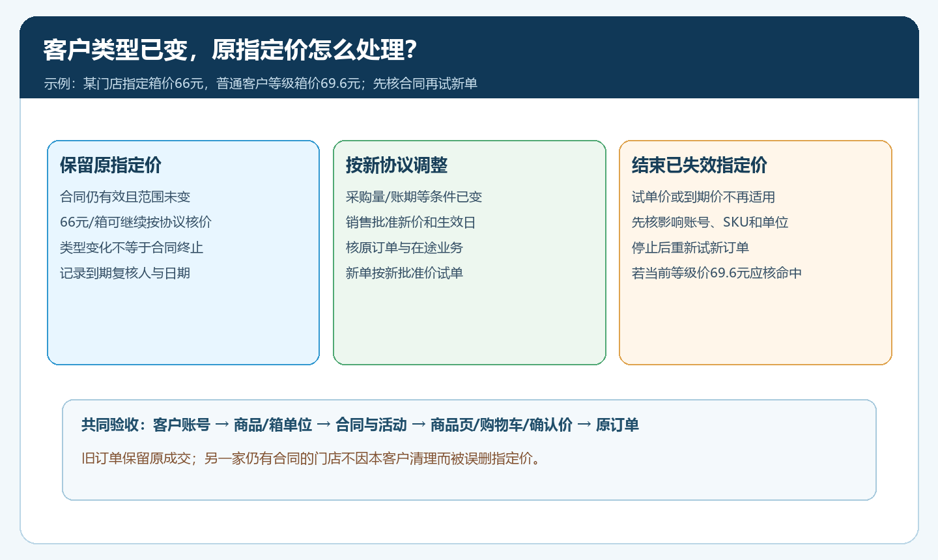Click the card heading 按新协议调整

tap(397, 165)
